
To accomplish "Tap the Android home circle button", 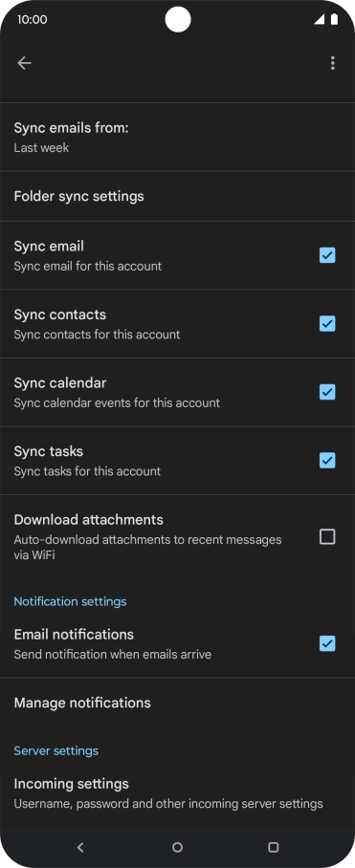I will [177, 847].
